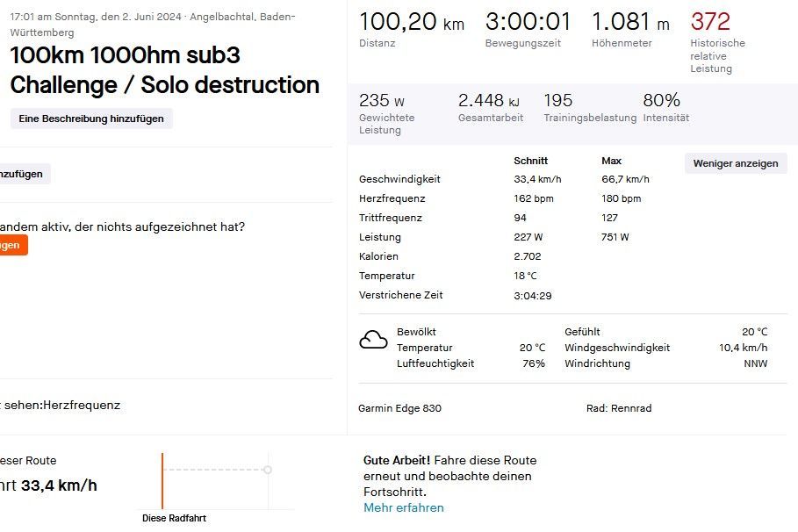798x532 pixels.
Task: Click the red 372 relative effort value
Action: pos(709,21)
